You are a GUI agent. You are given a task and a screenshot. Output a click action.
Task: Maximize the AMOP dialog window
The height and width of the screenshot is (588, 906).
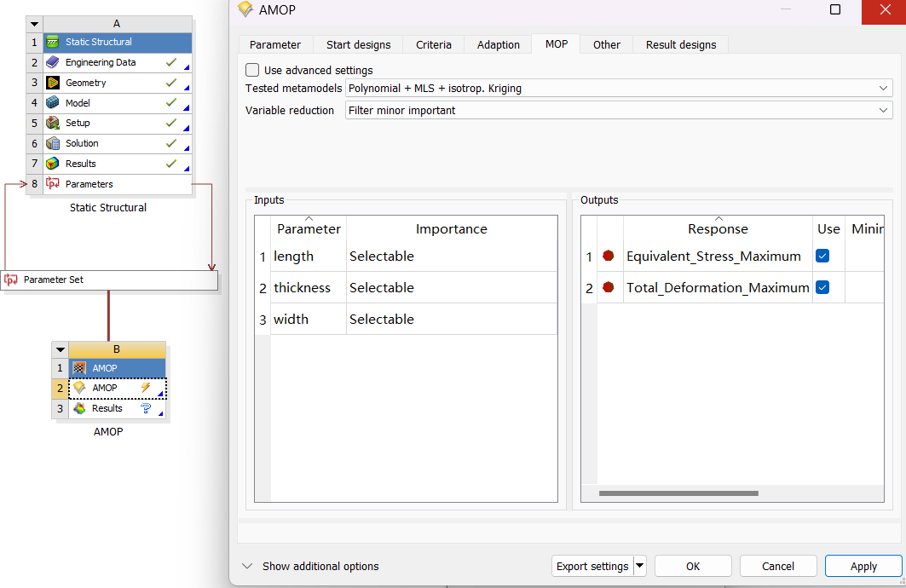(835, 9)
